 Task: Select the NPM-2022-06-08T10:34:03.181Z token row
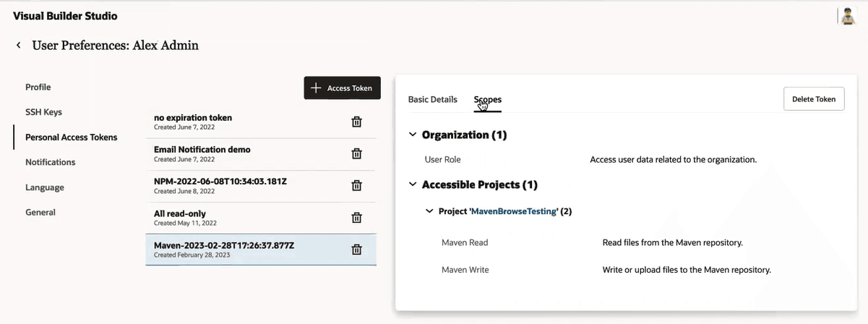pos(261,186)
